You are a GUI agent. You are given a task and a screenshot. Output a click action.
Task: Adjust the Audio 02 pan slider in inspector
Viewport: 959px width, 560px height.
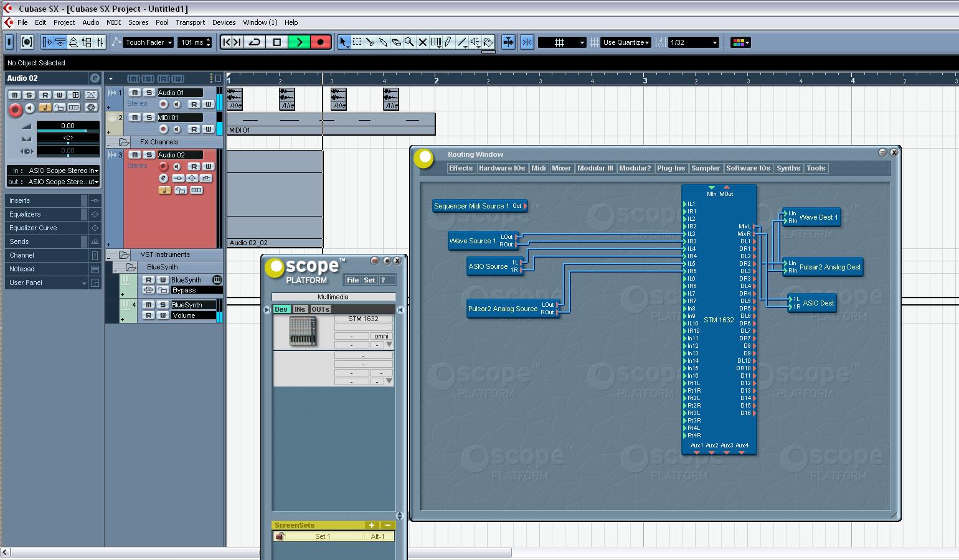point(68,142)
